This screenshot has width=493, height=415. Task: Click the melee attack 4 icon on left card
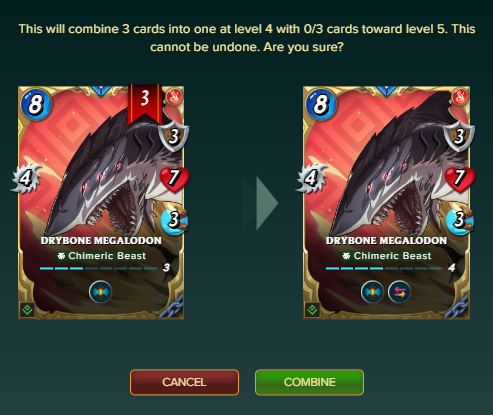coord(26,178)
